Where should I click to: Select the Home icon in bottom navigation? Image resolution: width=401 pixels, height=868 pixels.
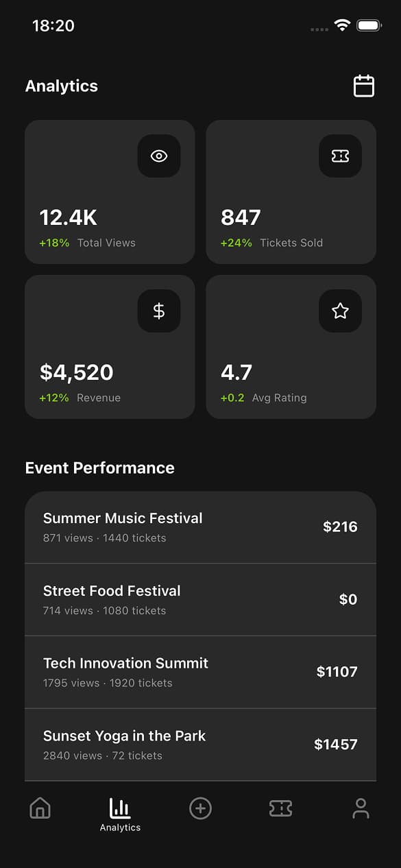click(x=40, y=808)
